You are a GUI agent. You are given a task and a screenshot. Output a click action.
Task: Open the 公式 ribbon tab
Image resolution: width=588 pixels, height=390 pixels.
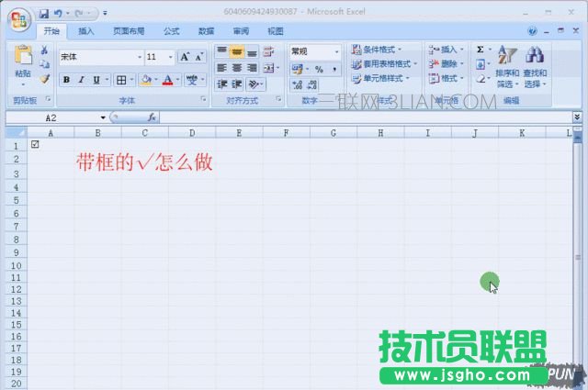pyautogui.click(x=171, y=30)
